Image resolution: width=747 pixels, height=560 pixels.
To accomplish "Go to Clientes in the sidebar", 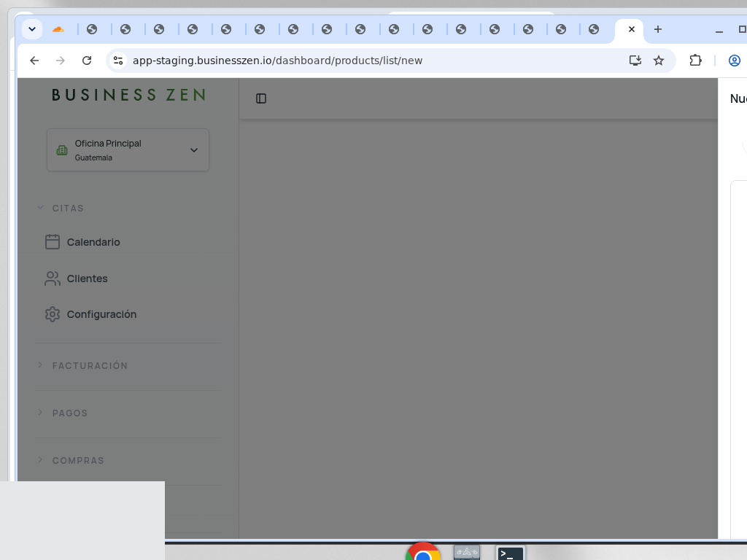I will [x=76, y=279].
